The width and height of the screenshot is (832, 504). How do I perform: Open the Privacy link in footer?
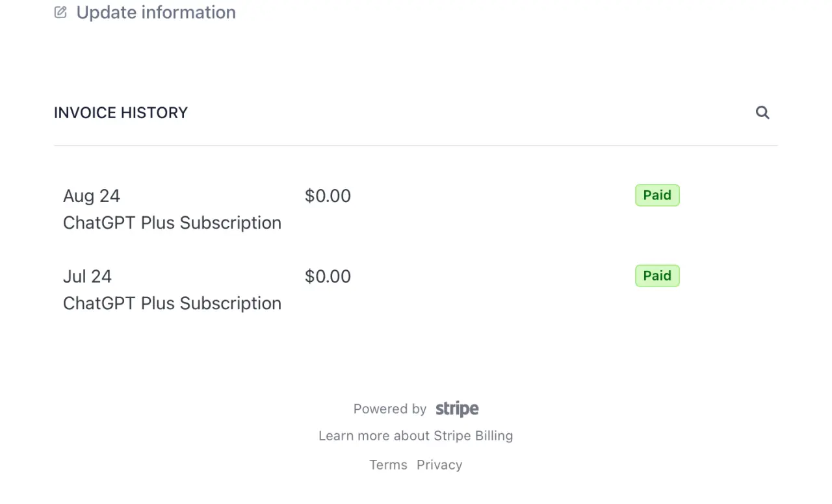[439, 465]
